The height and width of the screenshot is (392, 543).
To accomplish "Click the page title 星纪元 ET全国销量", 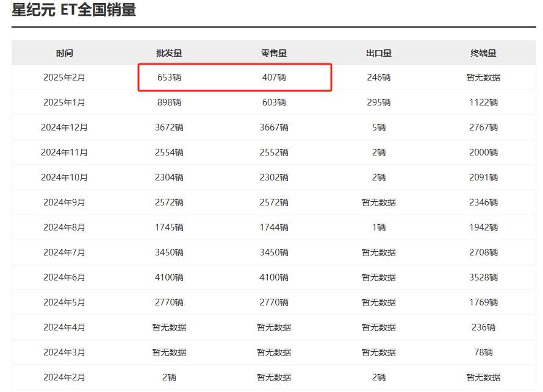I will (74, 9).
